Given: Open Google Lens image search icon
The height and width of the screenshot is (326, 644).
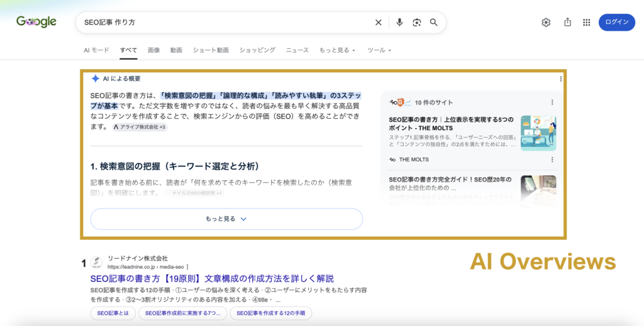Looking at the screenshot, I should coord(417,23).
